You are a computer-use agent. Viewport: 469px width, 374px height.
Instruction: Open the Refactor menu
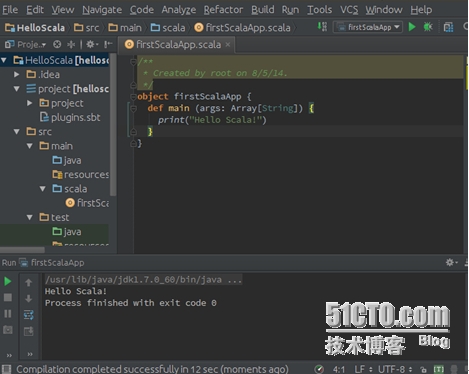pos(223,10)
